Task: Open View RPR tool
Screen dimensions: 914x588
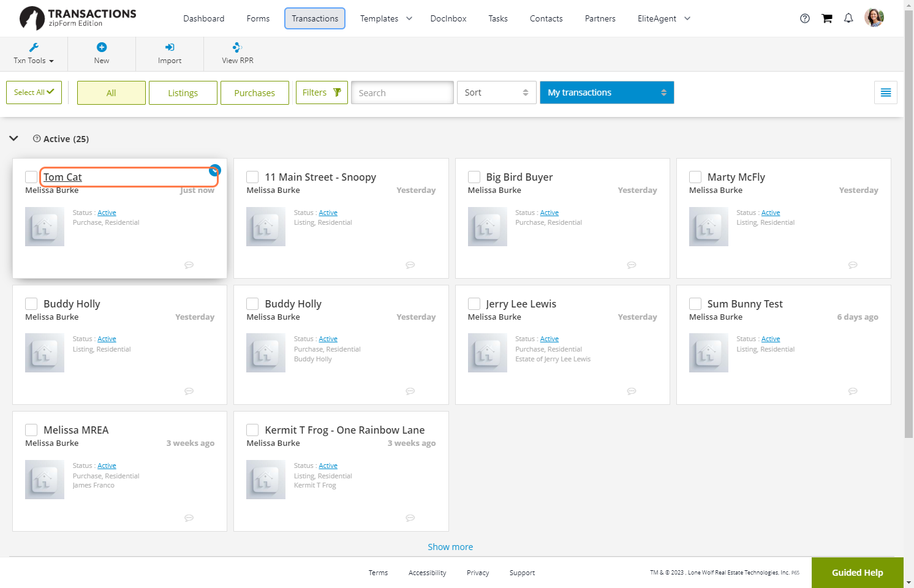Action: coord(238,54)
